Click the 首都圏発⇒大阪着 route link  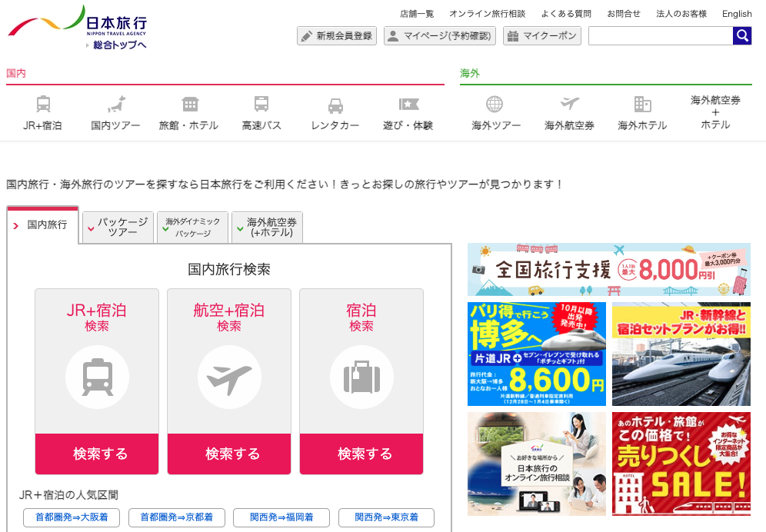(72, 517)
